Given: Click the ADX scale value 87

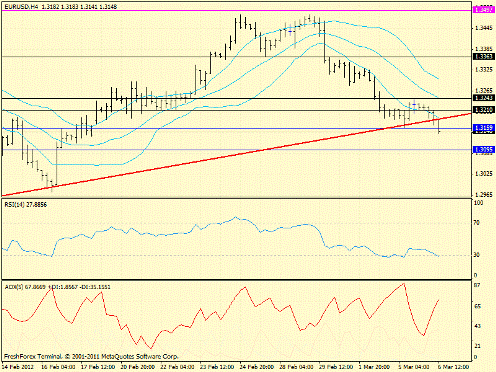Looking at the screenshot, I should point(477,285).
